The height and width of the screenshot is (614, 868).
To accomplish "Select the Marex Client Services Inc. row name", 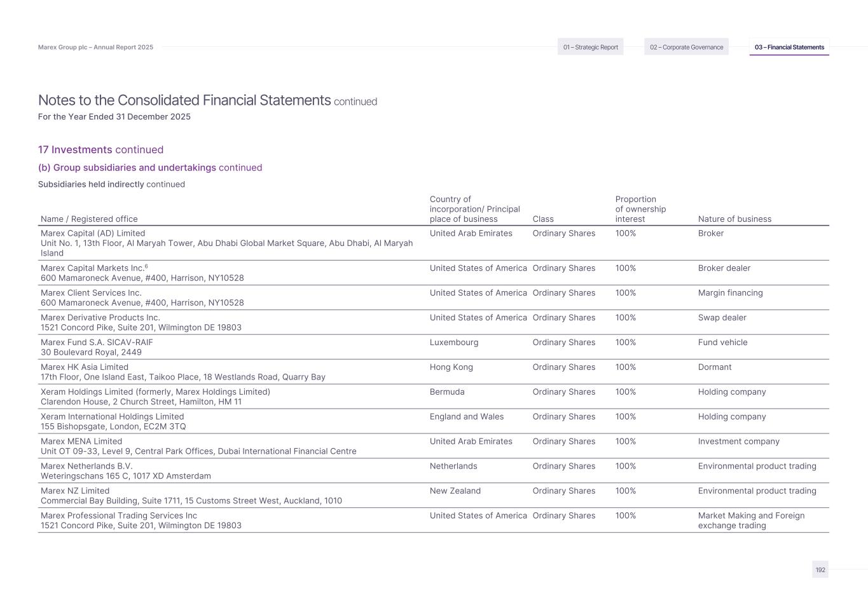I will click(x=91, y=293).
